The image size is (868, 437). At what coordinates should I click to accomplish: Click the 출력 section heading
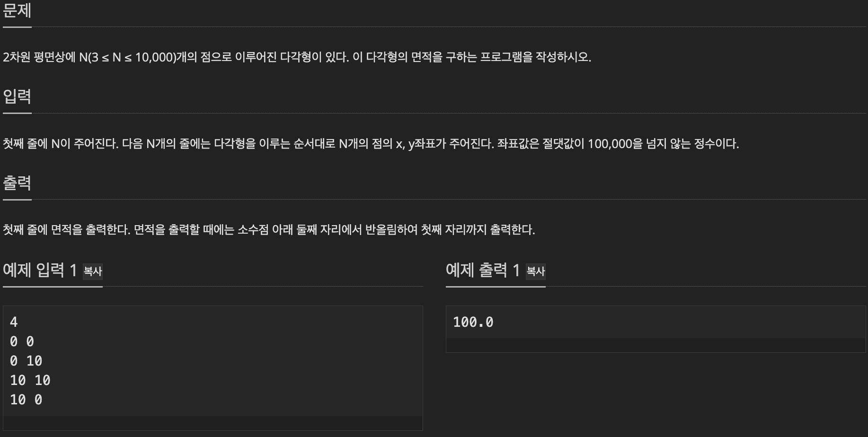(x=17, y=183)
